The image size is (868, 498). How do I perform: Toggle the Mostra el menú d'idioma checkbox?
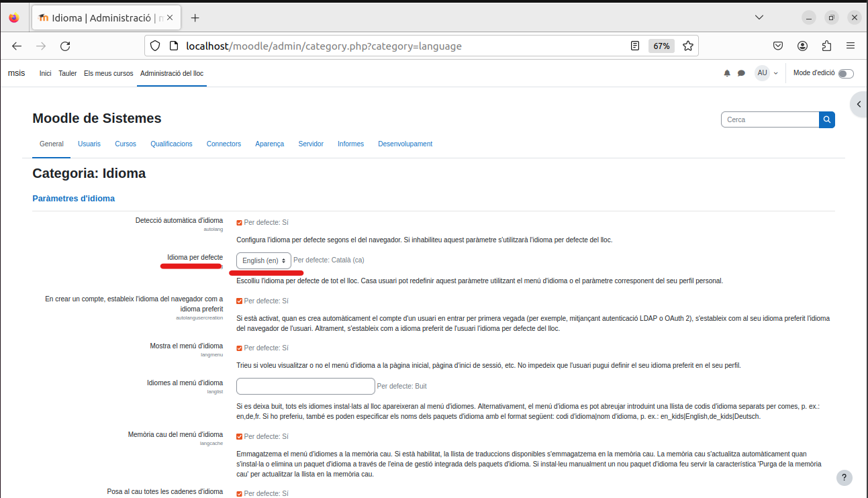click(x=239, y=348)
